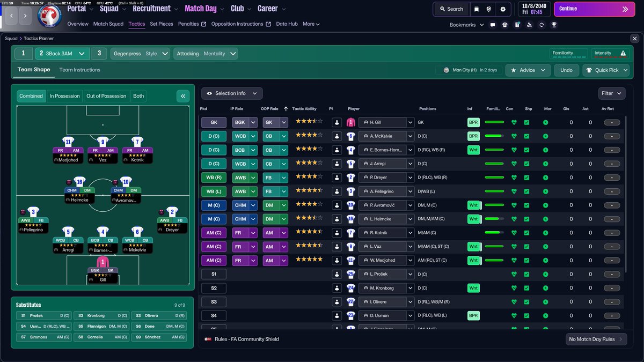
Task: Click the shirt shortcut icon beside Bookmarks
Action: tap(505, 25)
